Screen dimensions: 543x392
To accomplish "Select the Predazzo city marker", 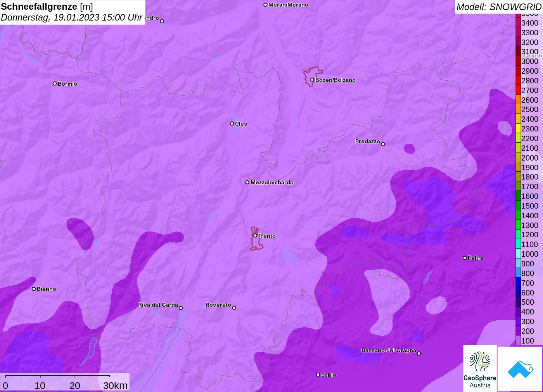I will pos(383,144).
